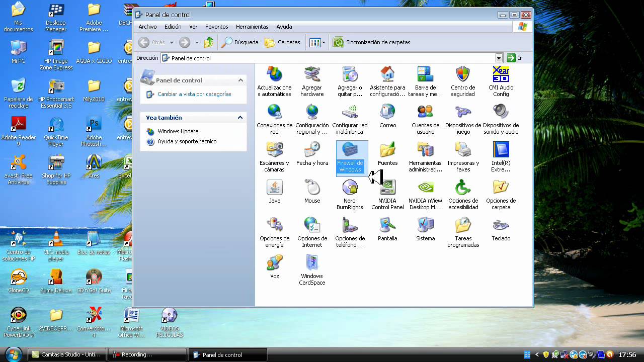Click the Ir button
644x362 pixels.
pos(515,58)
